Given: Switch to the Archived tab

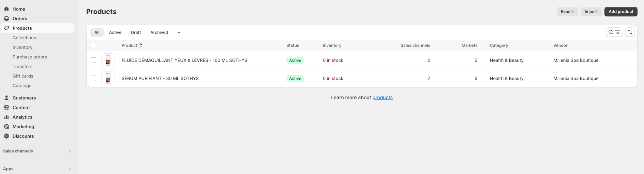Looking at the screenshot, I should coord(159,32).
